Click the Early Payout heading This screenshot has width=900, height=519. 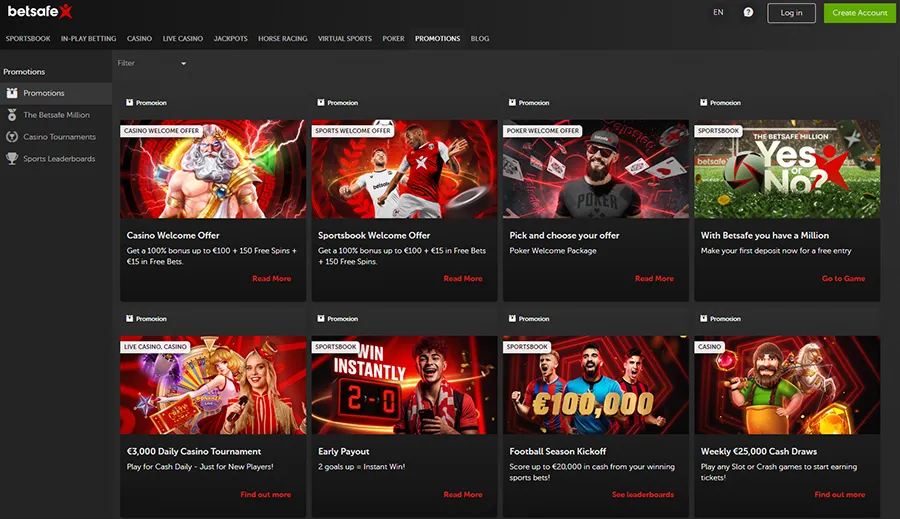[x=344, y=451]
